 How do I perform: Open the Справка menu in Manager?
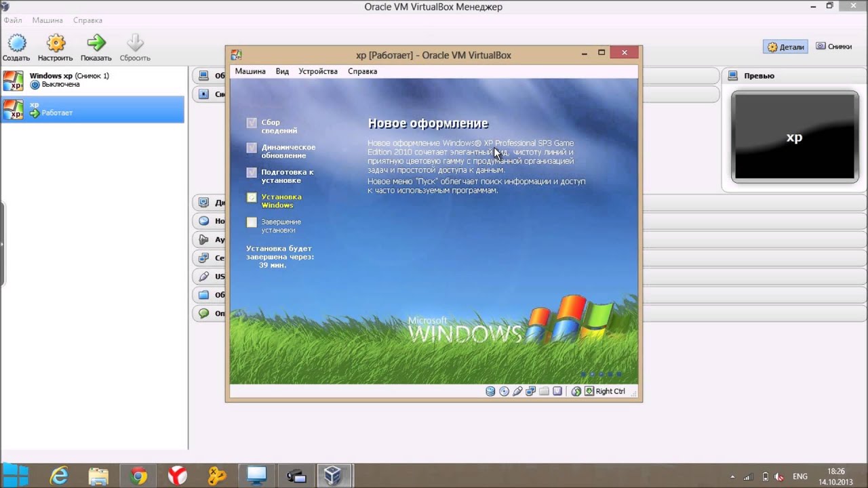click(87, 20)
